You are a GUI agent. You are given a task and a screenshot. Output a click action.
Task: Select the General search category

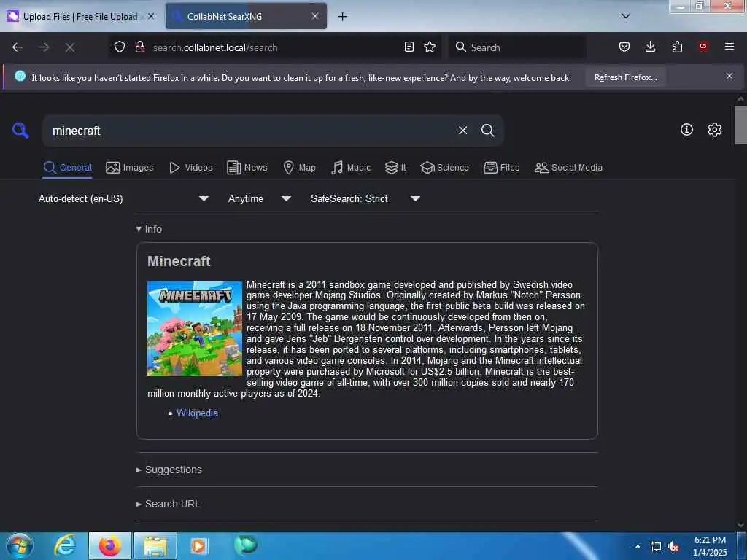click(x=67, y=168)
